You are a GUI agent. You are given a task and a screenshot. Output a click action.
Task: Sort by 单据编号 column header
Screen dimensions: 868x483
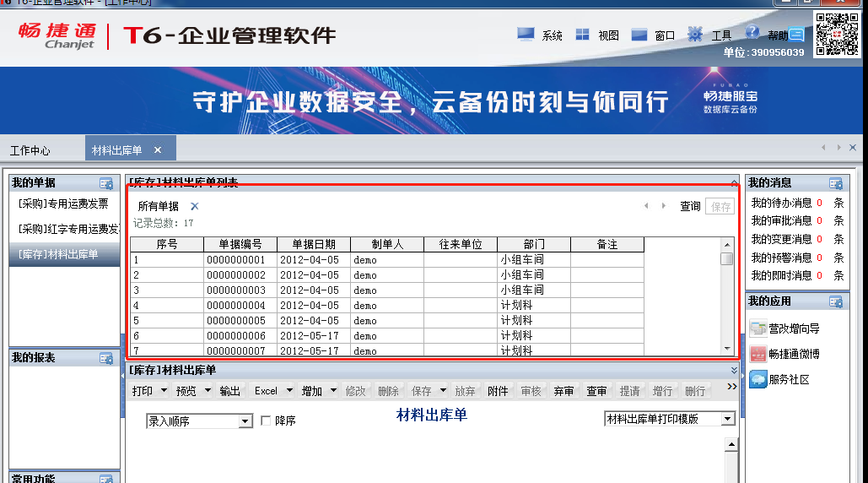click(x=240, y=244)
